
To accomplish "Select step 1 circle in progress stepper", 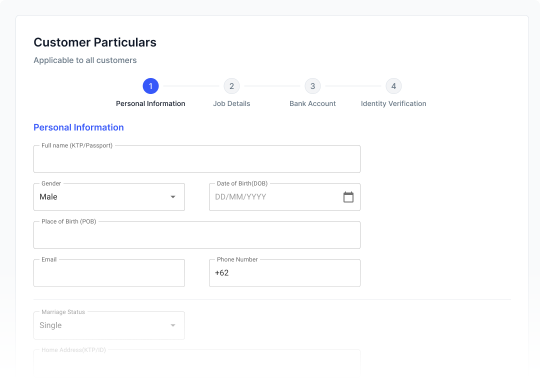I will click(x=150, y=86).
